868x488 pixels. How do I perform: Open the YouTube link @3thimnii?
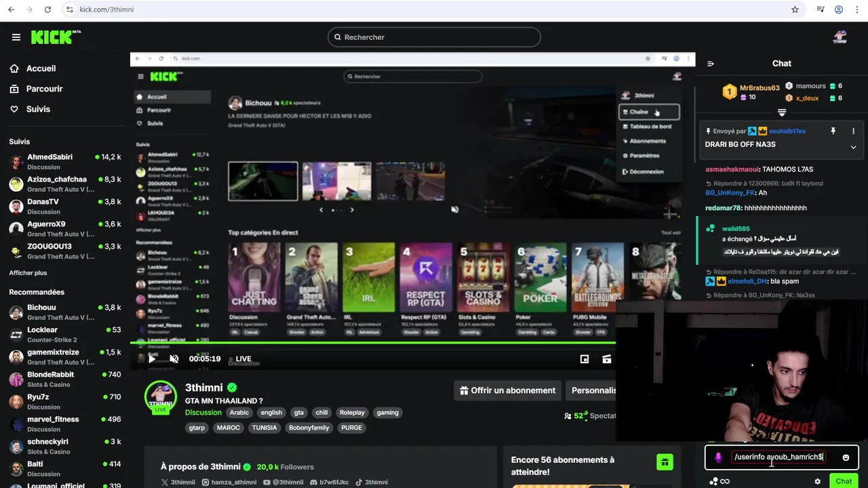pos(283,483)
